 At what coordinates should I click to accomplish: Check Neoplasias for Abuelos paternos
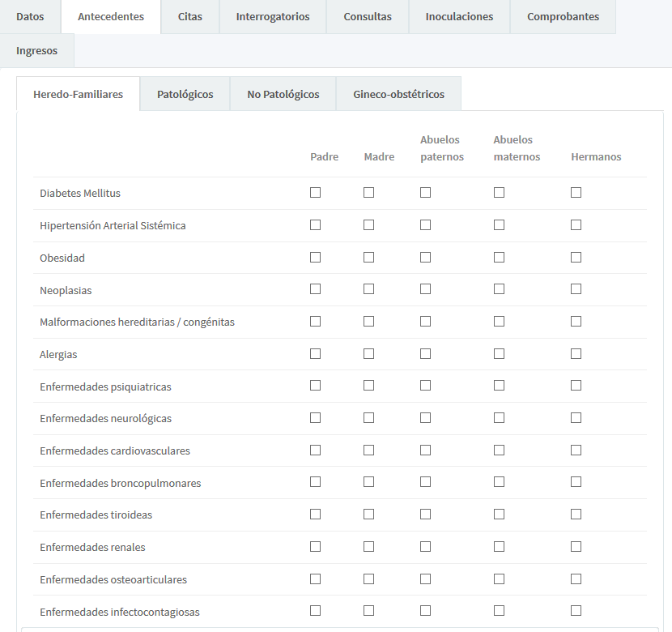point(425,289)
